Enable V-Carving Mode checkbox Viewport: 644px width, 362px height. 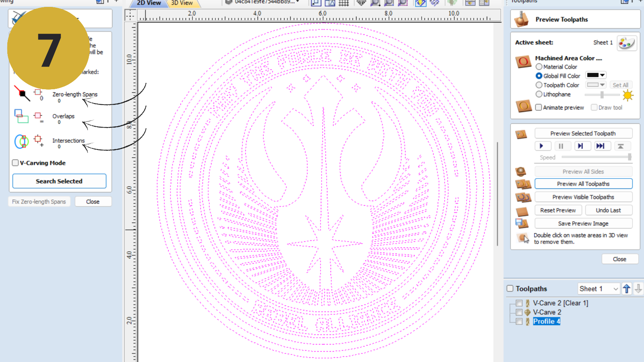(15, 163)
